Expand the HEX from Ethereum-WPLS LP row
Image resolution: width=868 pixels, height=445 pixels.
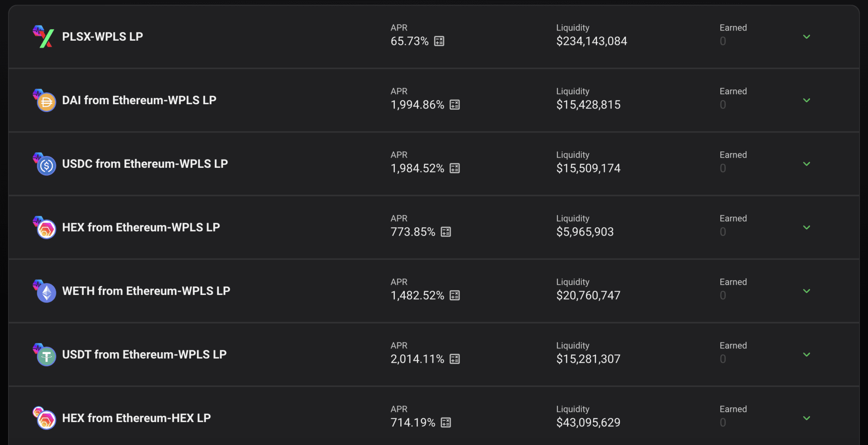pos(807,228)
